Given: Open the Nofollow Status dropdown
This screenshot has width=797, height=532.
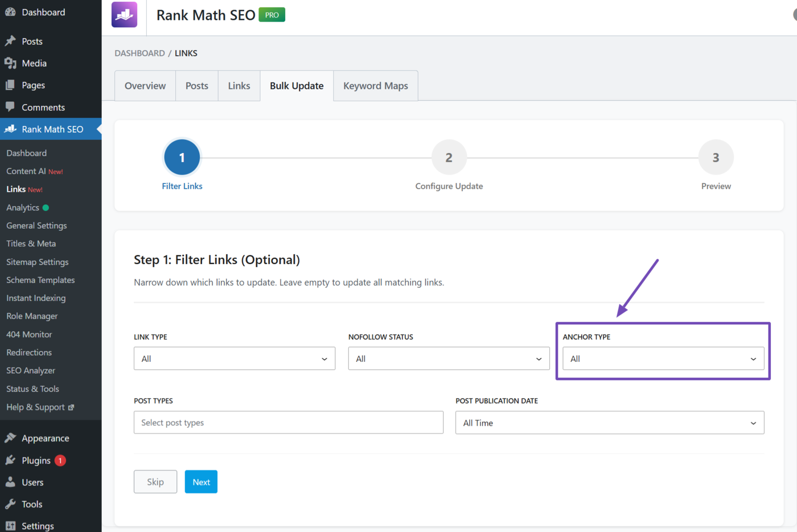Looking at the screenshot, I should pyautogui.click(x=449, y=358).
